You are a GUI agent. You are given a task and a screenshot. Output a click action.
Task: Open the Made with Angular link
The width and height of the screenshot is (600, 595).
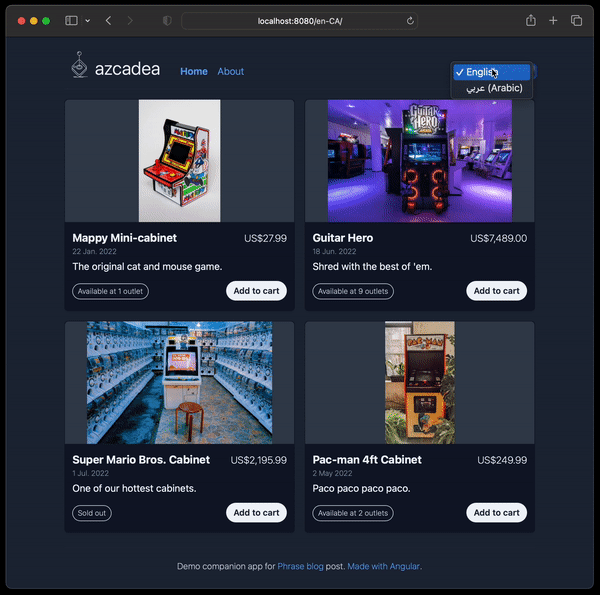383,566
